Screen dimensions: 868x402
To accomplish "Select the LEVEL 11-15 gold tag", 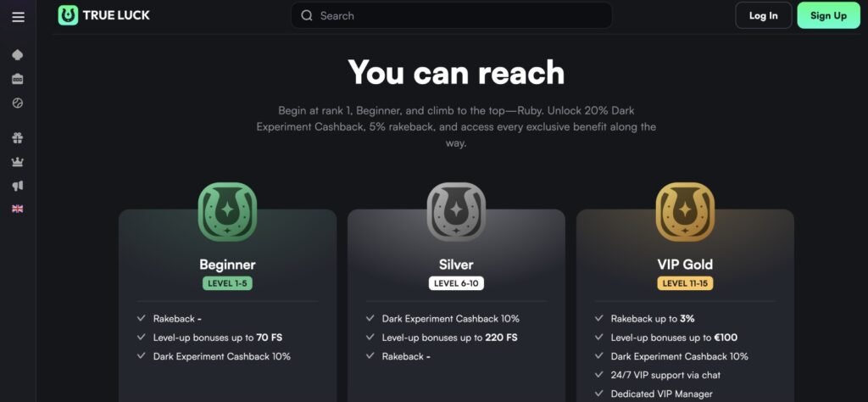I will click(x=685, y=283).
